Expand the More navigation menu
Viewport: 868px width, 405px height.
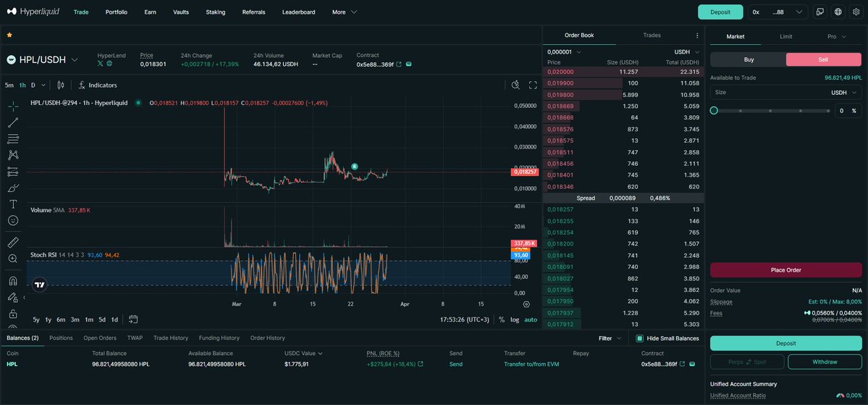pyautogui.click(x=345, y=12)
